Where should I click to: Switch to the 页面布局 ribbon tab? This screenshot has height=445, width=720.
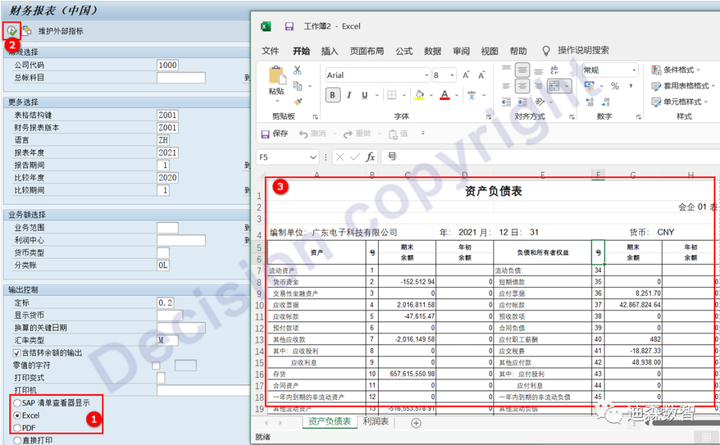[366, 51]
